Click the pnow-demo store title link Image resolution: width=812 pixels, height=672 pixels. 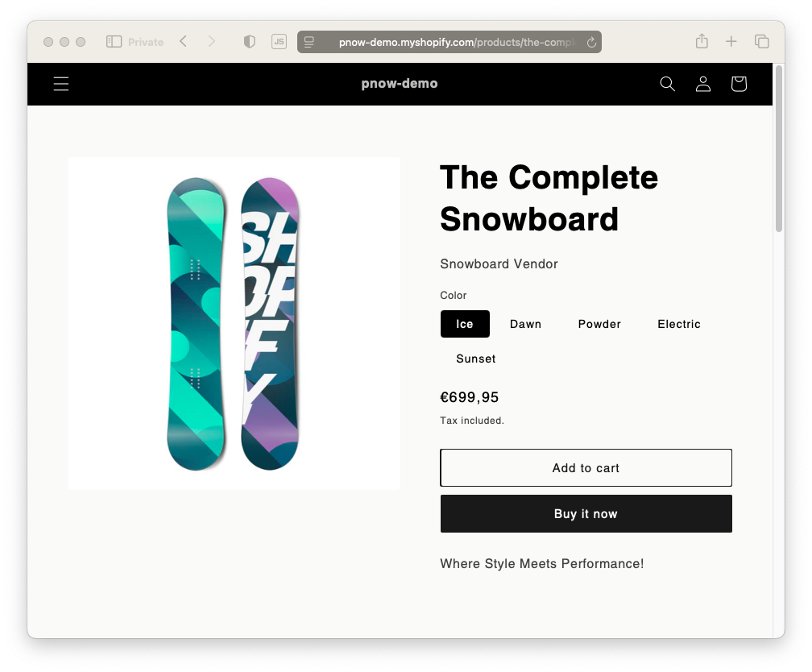pyautogui.click(x=400, y=84)
